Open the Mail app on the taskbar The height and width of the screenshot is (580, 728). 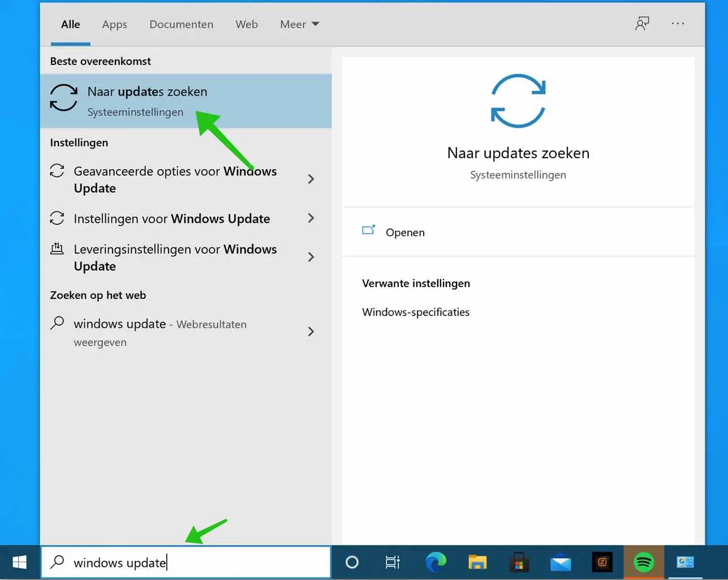point(561,563)
